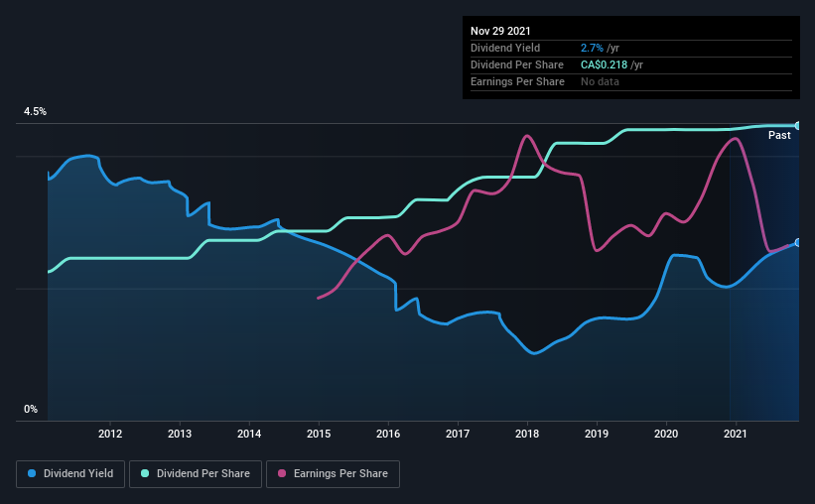
Task: Toggle the Earnings Per Share legend button
Action: (333, 474)
